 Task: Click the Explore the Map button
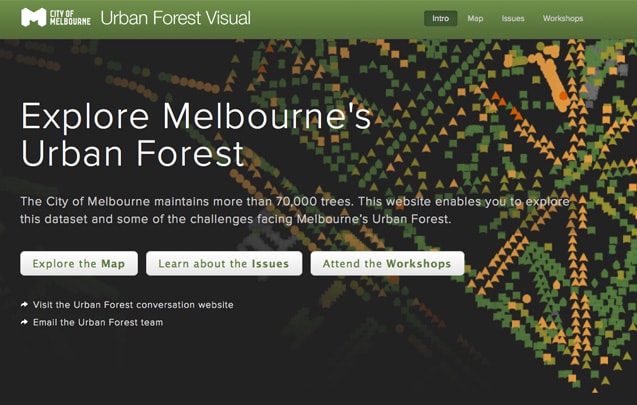point(79,263)
